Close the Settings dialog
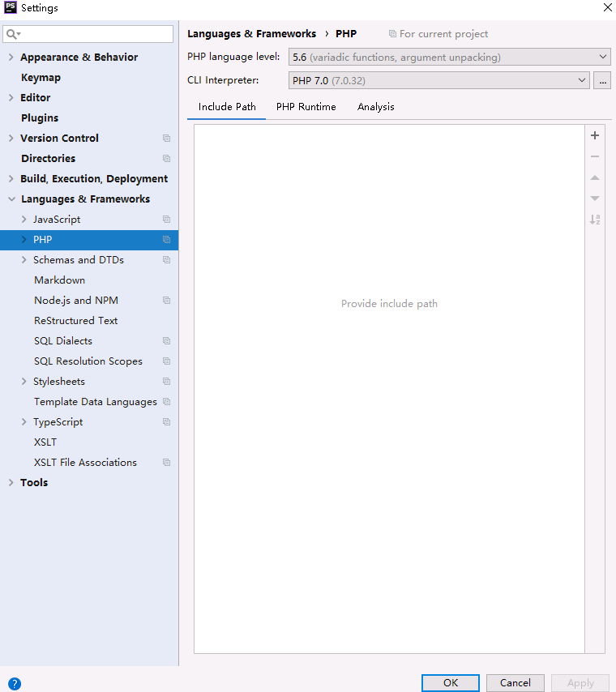 [608, 7]
